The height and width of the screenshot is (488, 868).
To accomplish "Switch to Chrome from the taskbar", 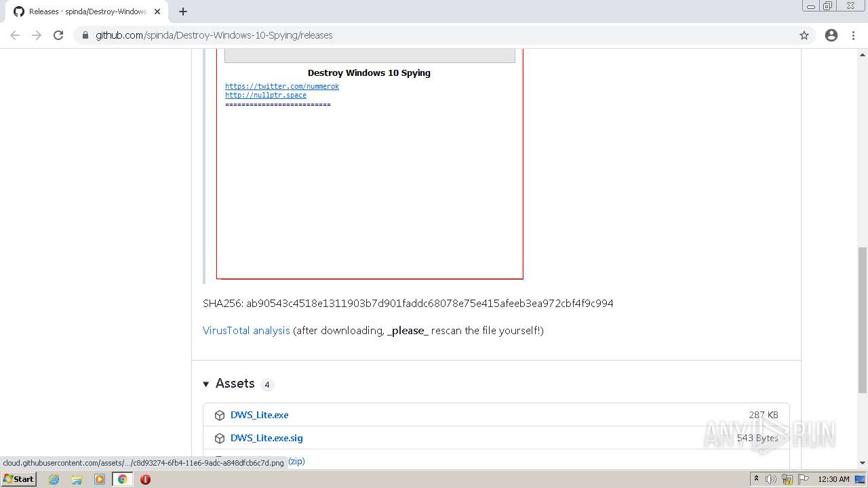I will point(123,479).
